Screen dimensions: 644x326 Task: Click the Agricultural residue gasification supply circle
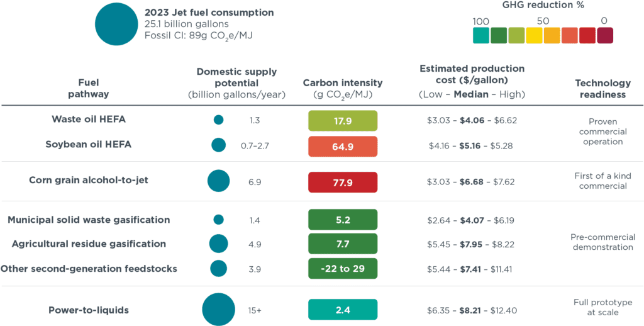point(218,244)
